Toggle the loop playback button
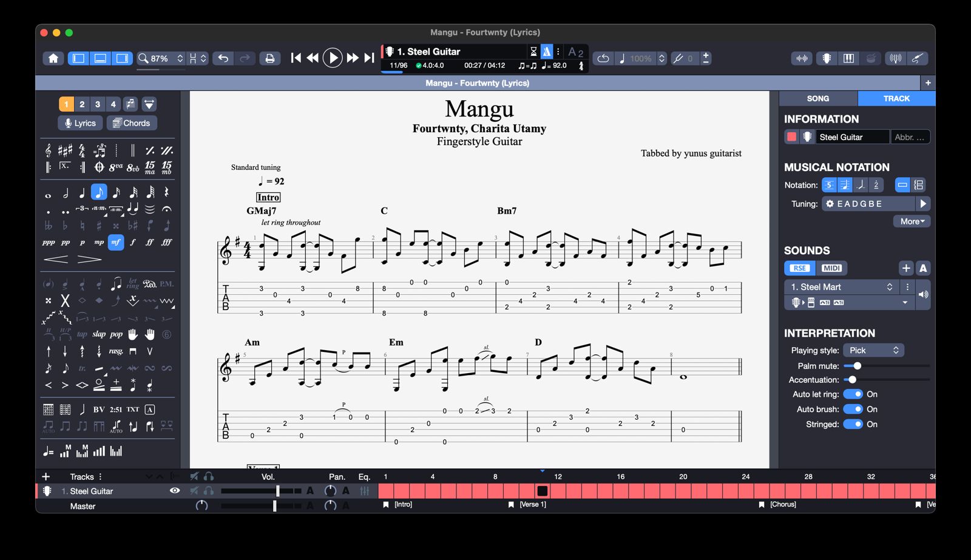 603,58
